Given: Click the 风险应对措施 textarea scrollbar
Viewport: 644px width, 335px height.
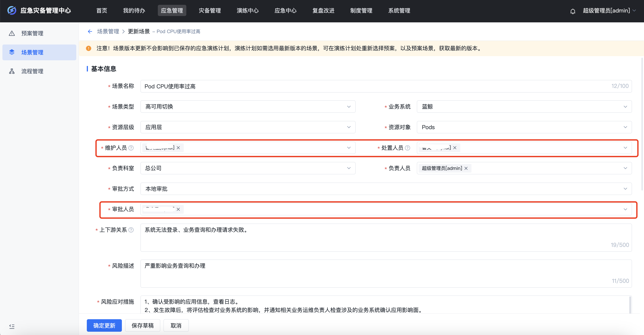Looking at the screenshot, I should (x=630, y=305).
